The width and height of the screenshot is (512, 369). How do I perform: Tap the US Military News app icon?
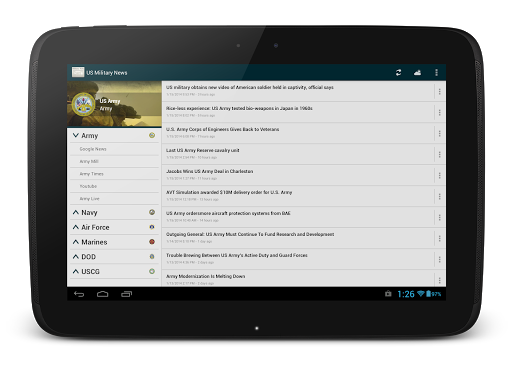click(x=78, y=72)
